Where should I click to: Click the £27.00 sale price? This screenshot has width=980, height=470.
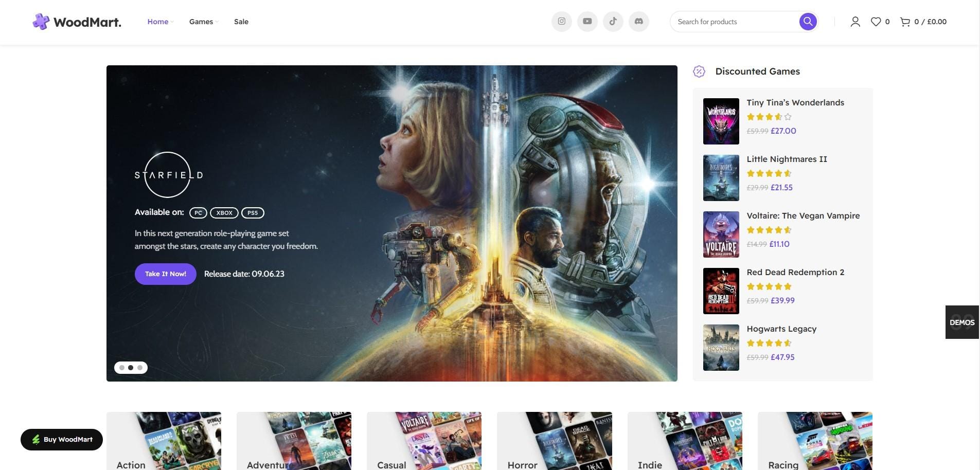[x=783, y=131]
